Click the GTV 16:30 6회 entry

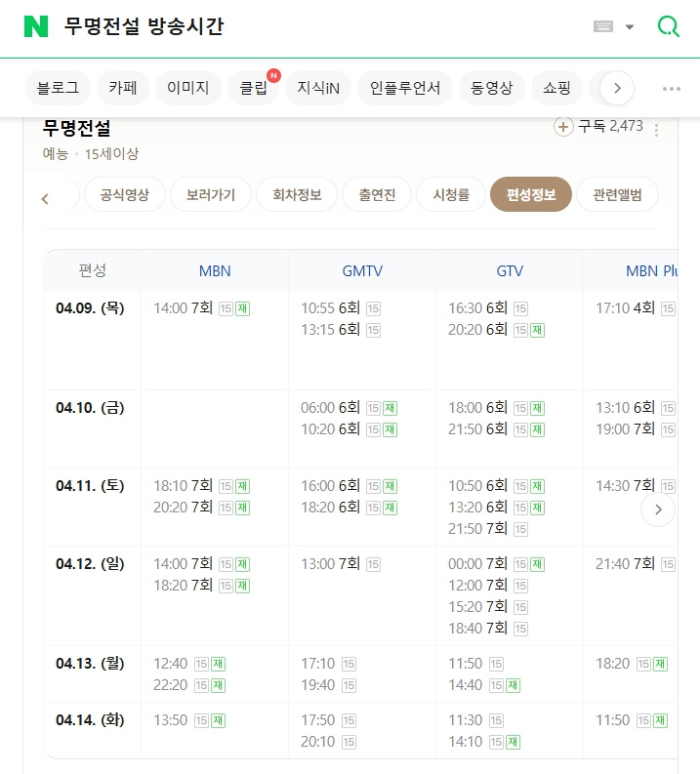[488, 308]
